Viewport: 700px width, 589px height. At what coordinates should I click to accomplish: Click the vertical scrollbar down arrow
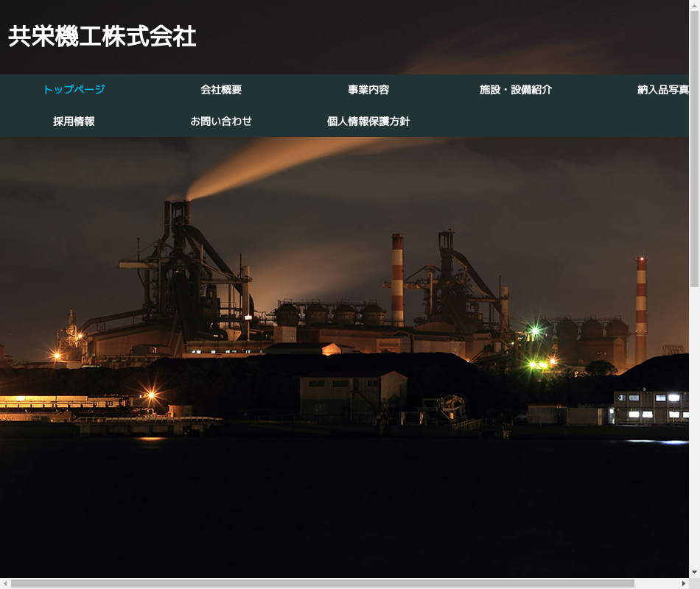[x=694, y=572]
